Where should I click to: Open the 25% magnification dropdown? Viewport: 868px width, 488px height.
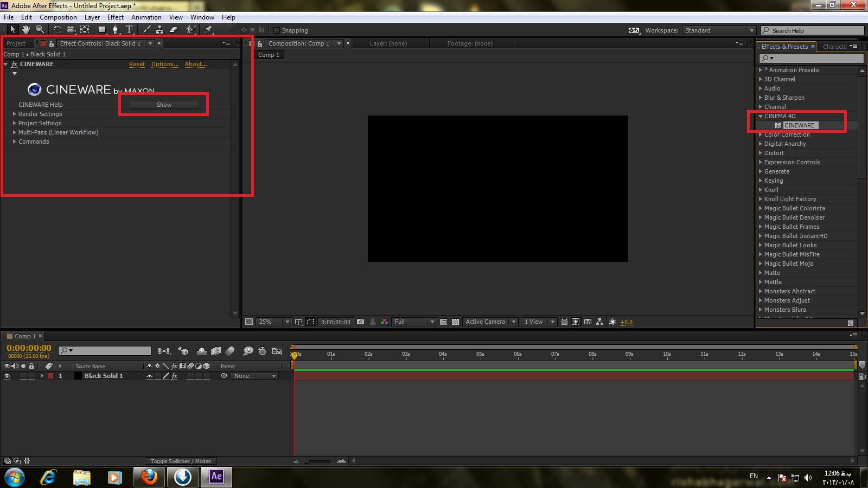274,322
